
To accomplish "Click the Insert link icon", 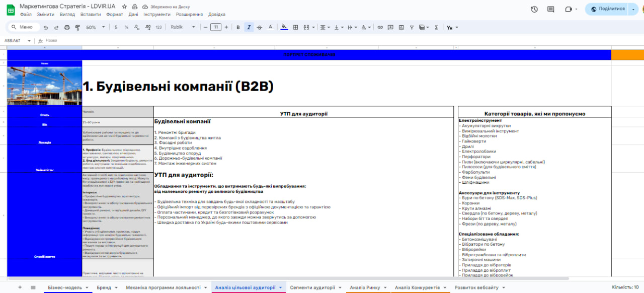I will (x=380, y=27).
